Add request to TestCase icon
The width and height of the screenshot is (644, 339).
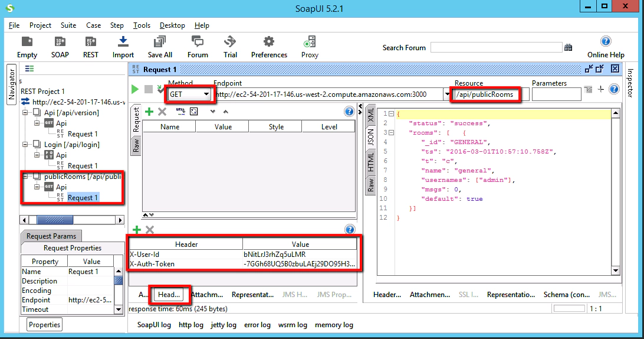(160, 89)
